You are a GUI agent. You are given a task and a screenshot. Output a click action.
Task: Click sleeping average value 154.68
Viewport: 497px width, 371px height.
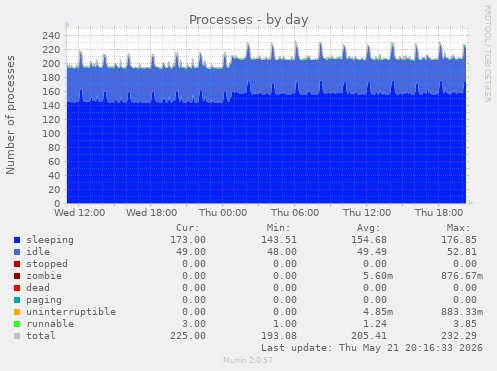(x=369, y=240)
